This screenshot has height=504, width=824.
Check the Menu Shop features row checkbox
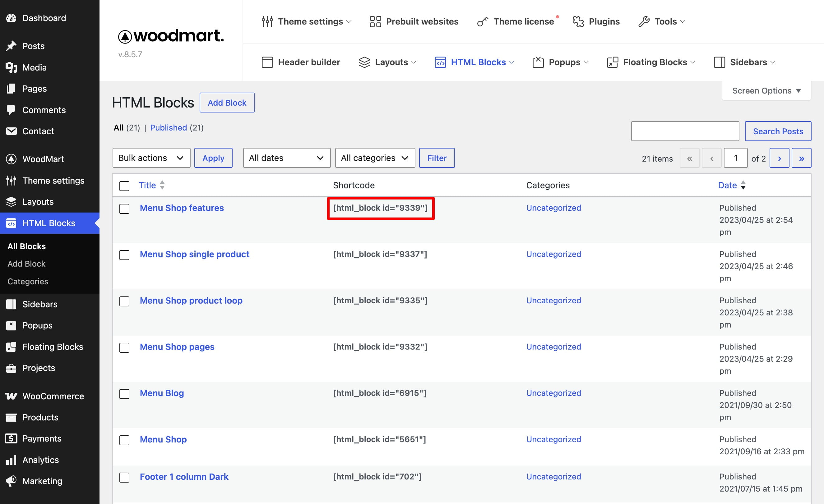coord(124,208)
